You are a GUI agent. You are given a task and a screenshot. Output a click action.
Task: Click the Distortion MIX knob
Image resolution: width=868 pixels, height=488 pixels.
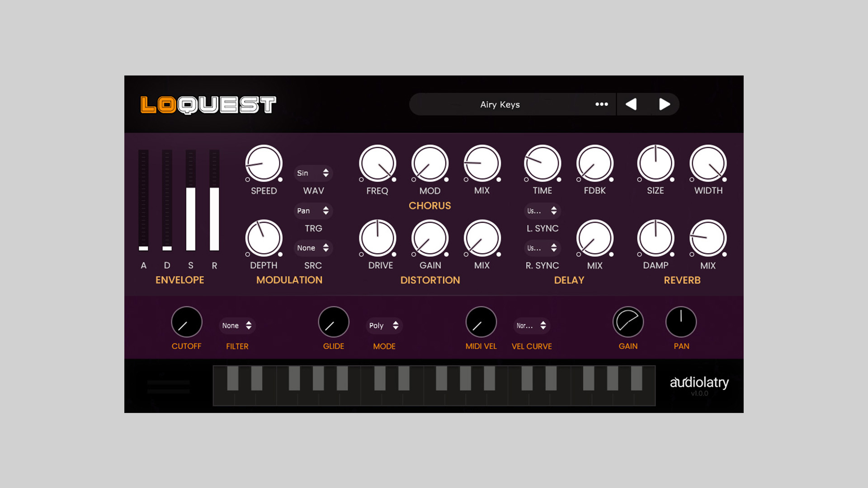pos(482,238)
